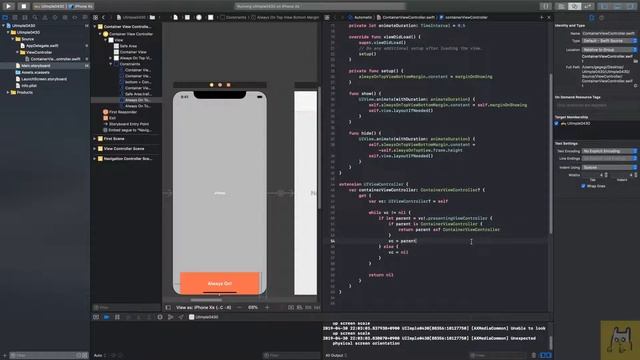The height and width of the screenshot is (360, 640).
Task: Toggle UISmple0430 target membership checkbox
Action: pyautogui.click(x=556, y=123)
